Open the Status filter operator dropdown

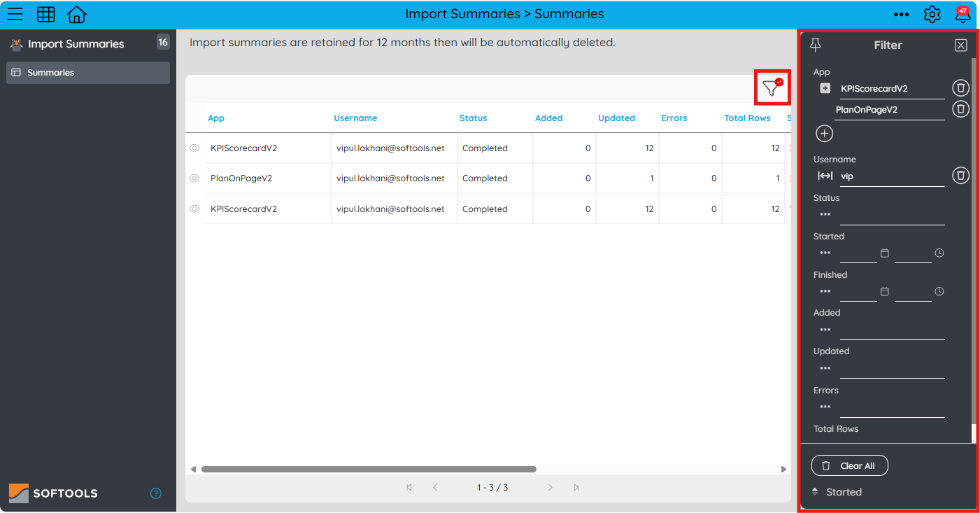825,213
